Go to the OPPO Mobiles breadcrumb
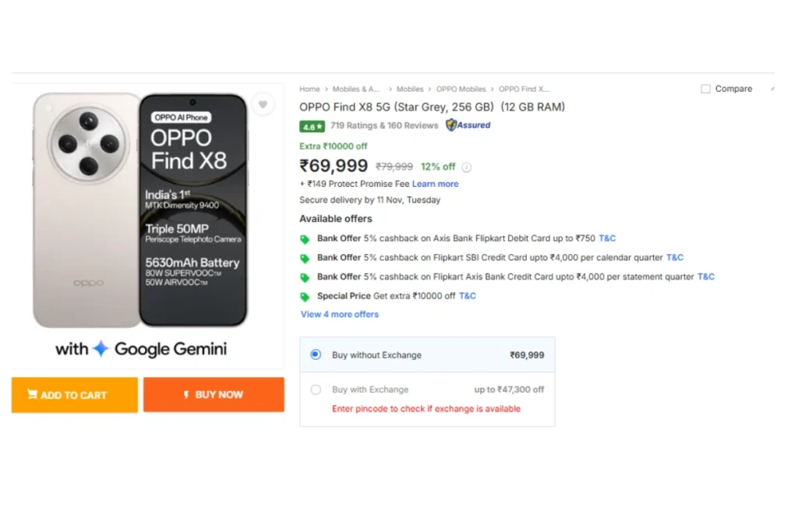Viewport: 798px width, 532px height. tap(461, 90)
